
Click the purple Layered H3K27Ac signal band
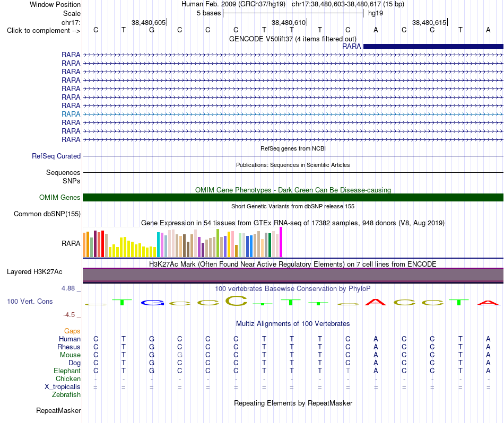tap(293, 275)
